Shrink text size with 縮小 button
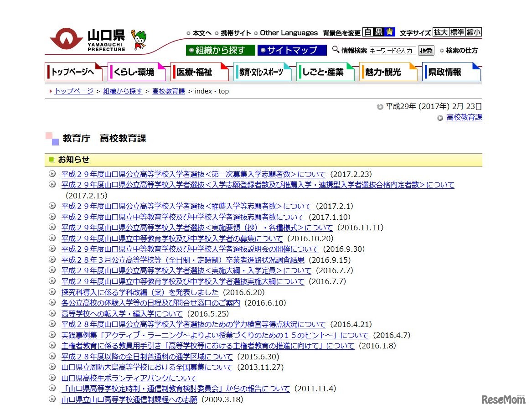532x410 pixels. [x=473, y=32]
